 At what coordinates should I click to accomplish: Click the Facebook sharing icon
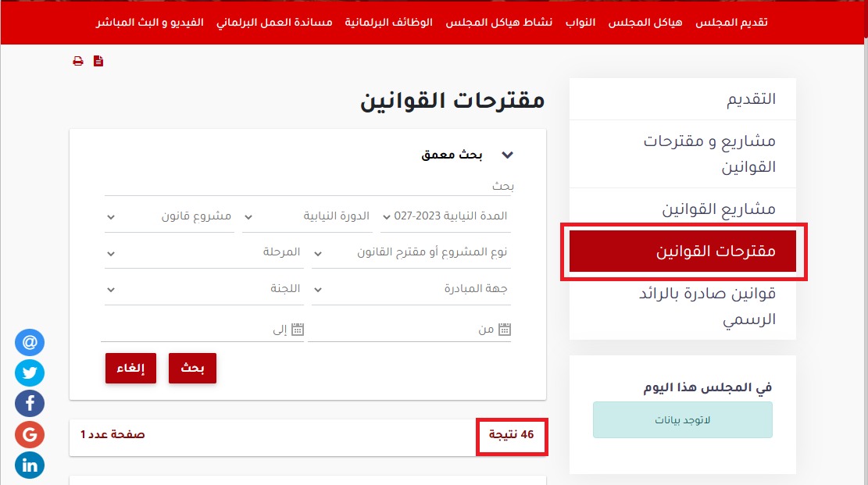pyautogui.click(x=29, y=403)
